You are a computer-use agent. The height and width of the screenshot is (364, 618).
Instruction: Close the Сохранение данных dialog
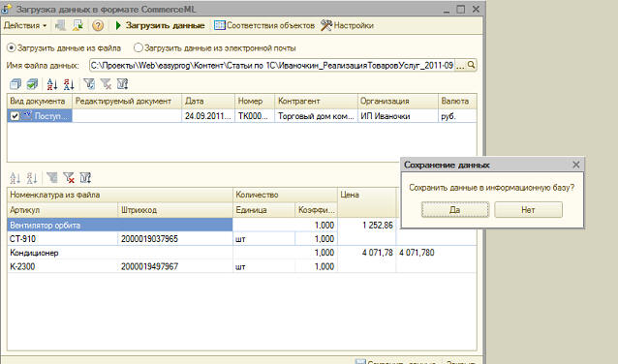[575, 165]
